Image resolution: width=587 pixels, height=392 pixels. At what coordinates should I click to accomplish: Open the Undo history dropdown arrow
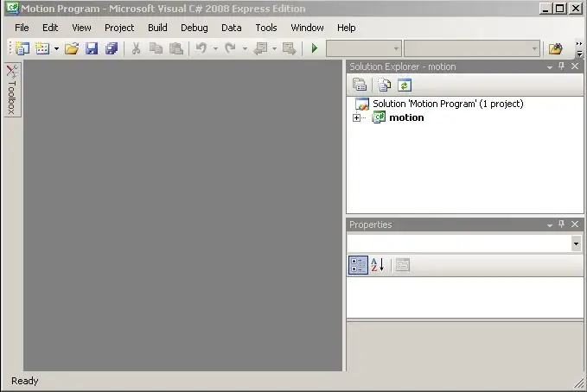(215, 48)
